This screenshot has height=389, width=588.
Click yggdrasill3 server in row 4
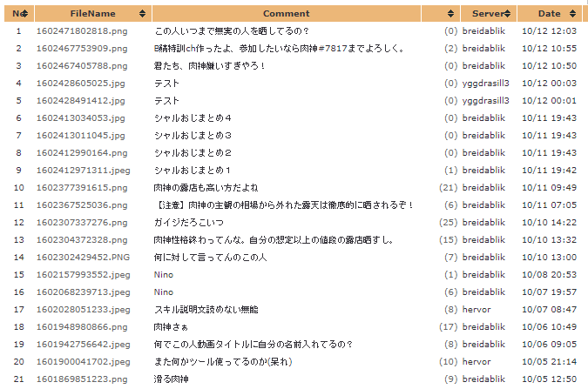click(486, 83)
